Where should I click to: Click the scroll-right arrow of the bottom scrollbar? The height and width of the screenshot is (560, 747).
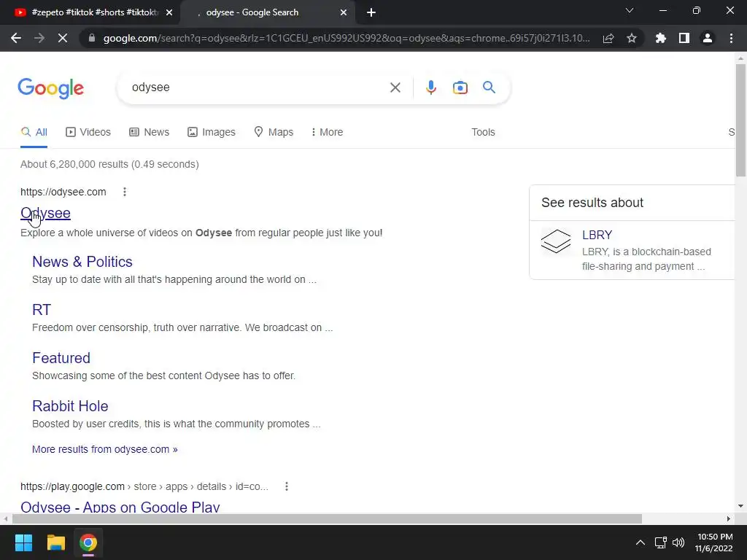pyautogui.click(x=729, y=518)
